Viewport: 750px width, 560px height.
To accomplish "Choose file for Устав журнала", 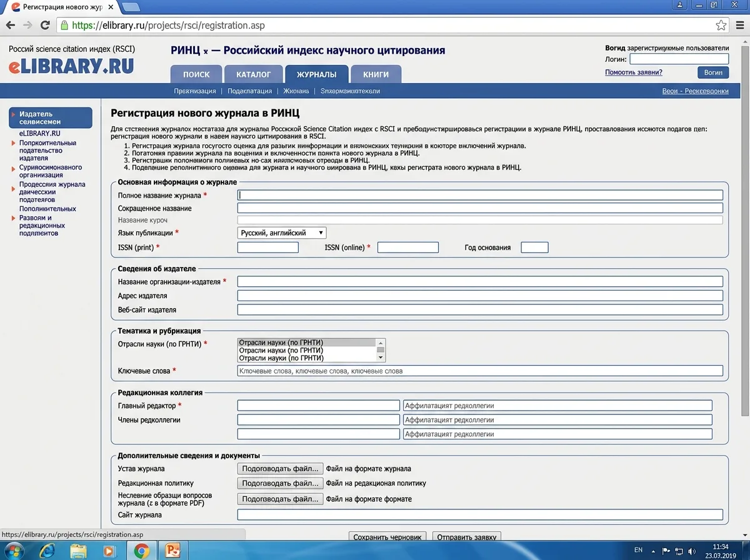I will tap(281, 468).
